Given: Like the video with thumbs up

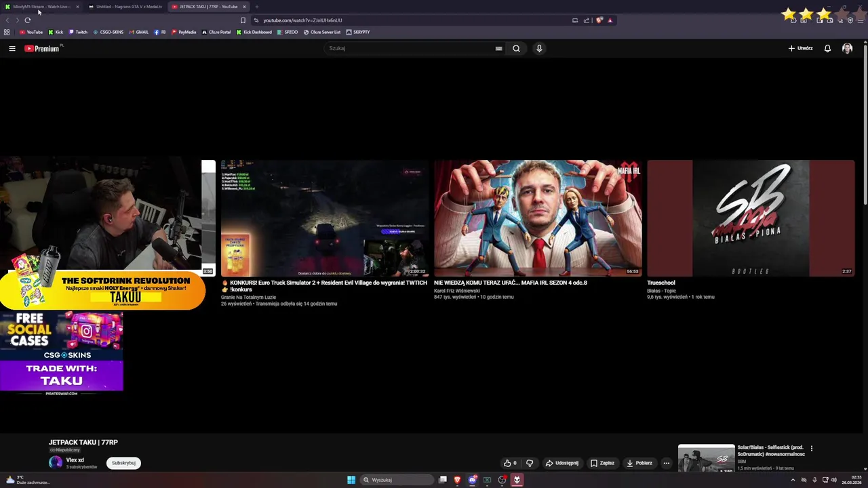Looking at the screenshot, I should tap(510, 463).
